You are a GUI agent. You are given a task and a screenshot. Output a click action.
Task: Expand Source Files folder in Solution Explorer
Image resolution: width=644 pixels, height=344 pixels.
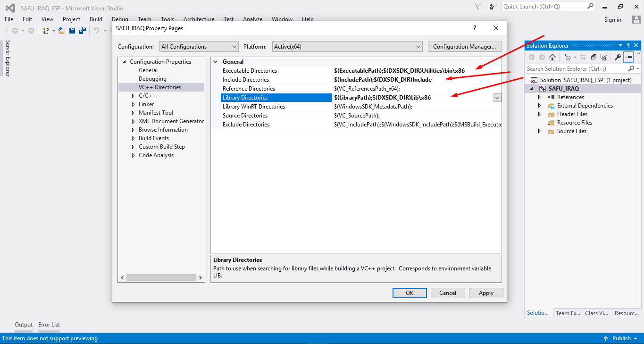point(540,131)
